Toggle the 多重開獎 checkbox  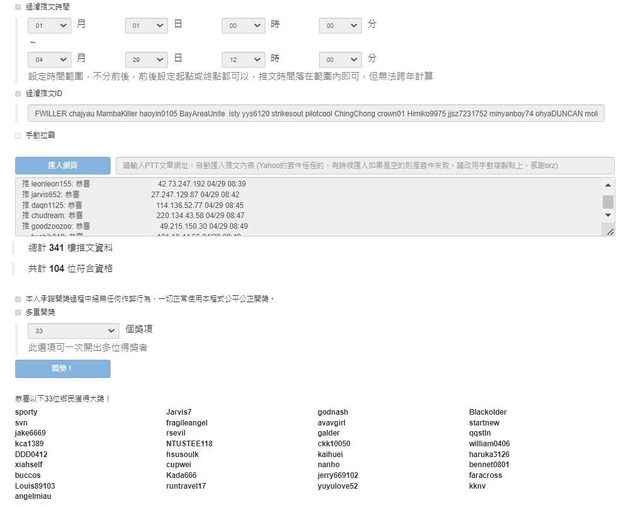[x=18, y=311]
